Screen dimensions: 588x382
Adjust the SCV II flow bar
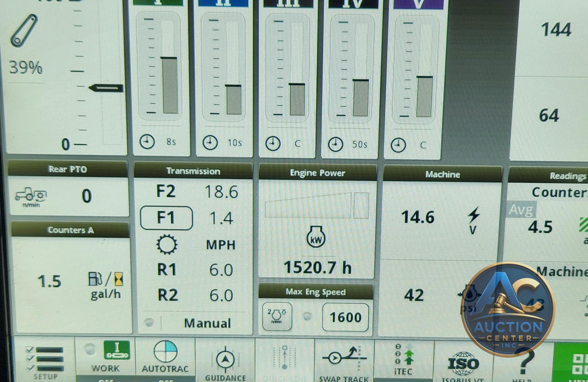(234, 100)
